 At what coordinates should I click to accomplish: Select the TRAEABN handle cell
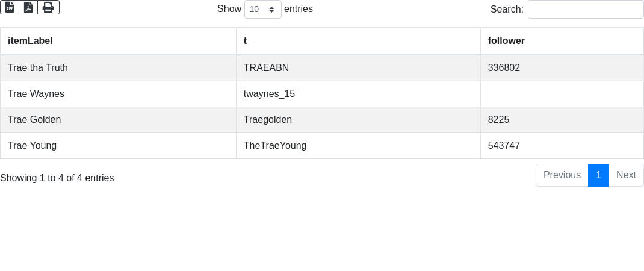[x=266, y=68]
